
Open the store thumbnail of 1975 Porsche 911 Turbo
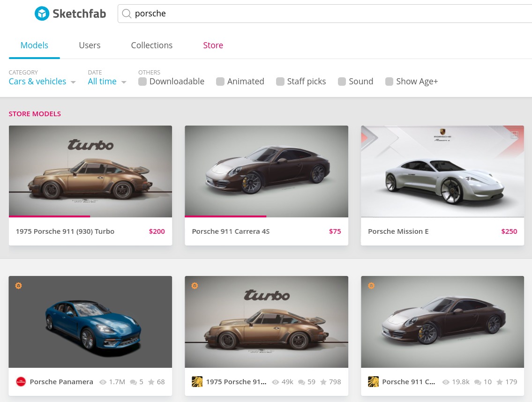pos(90,171)
